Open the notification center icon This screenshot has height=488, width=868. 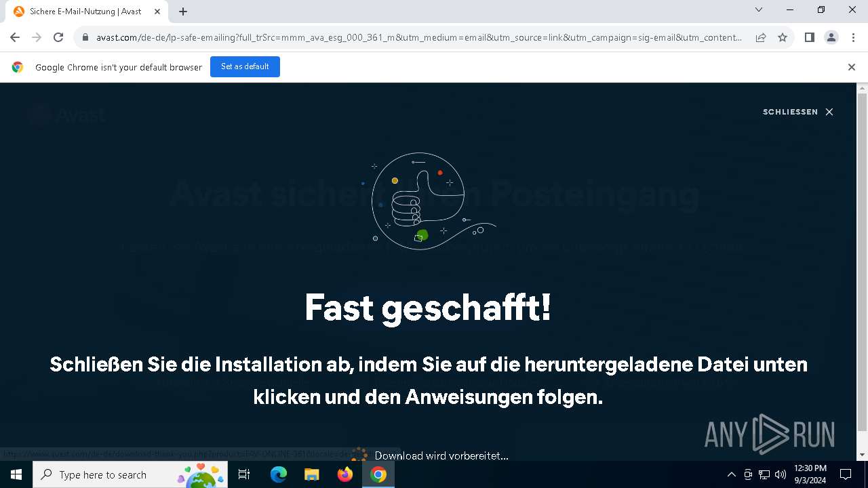pyautogui.click(x=846, y=474)
